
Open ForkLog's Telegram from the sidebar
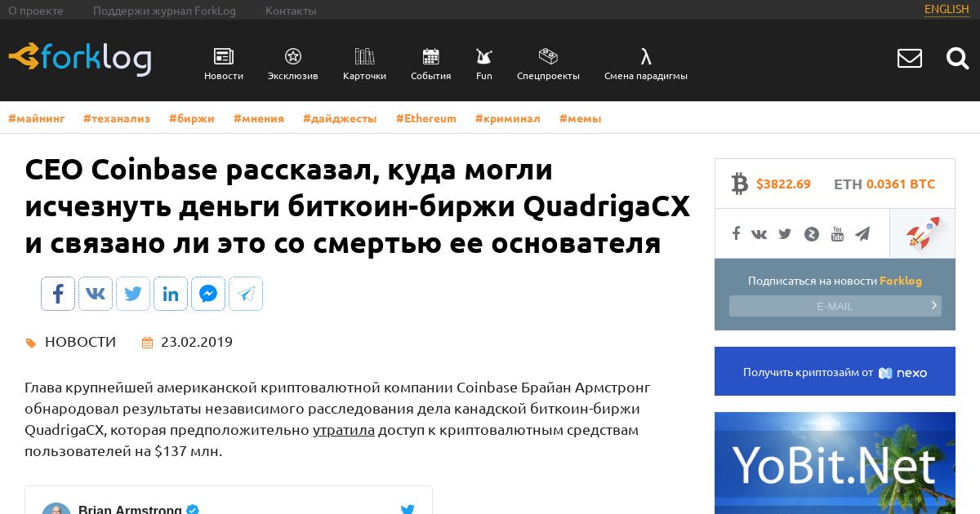[x=862, y=234]
